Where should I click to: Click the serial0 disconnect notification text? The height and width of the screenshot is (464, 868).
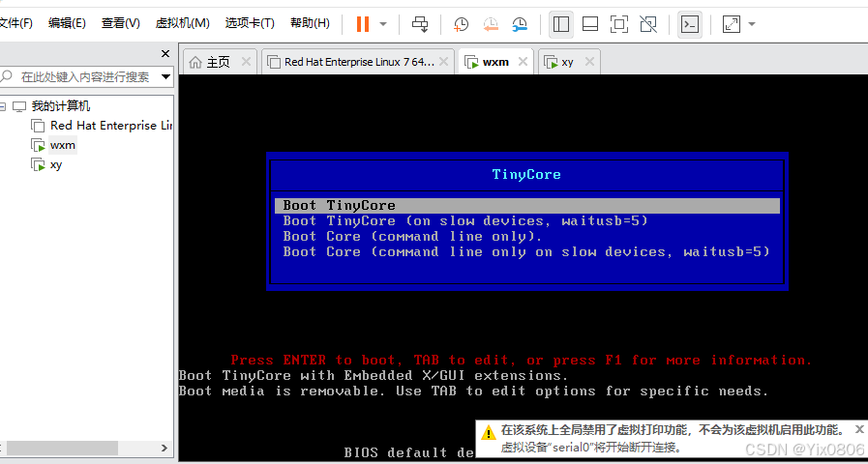pos(591,447)
